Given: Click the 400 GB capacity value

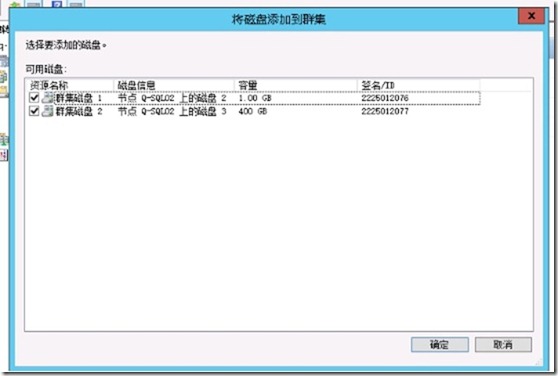Looking at the screenshot, I should tap(253, 111).
